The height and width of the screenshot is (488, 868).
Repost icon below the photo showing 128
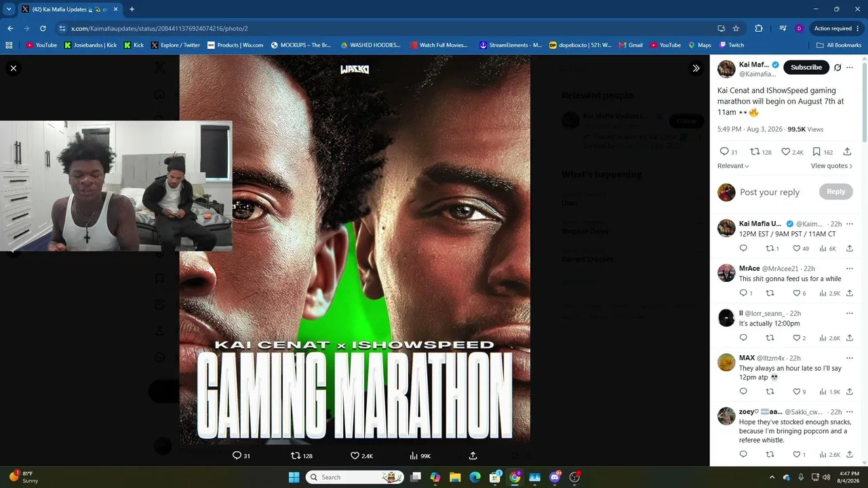coord(302,456)
